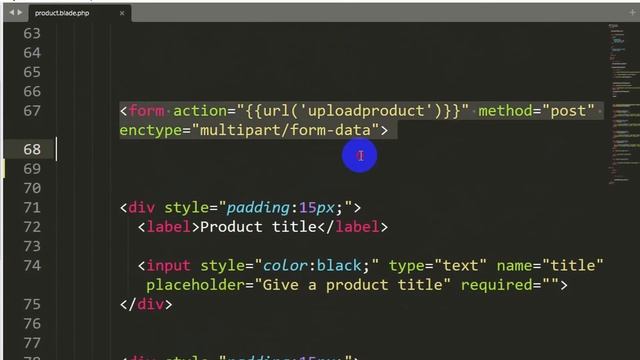Click line number 75 in gutter
This screenshot has width=640, height=360.
coord(32,304)
